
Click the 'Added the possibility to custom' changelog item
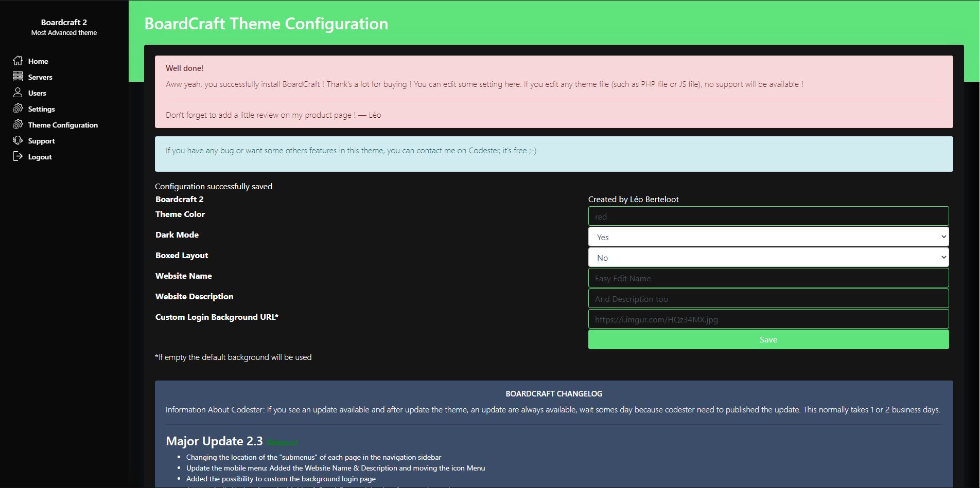pyautogui.click(x=281, y=479)
